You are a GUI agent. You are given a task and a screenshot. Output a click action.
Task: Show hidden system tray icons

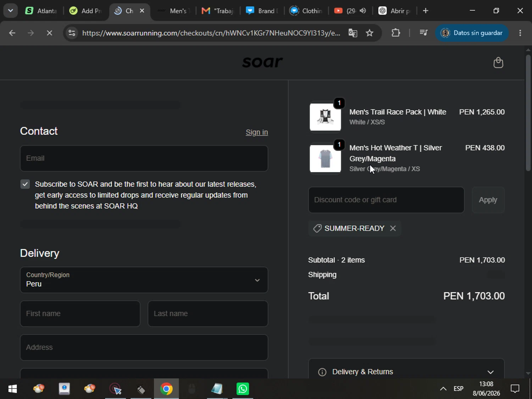click(443, 389)
